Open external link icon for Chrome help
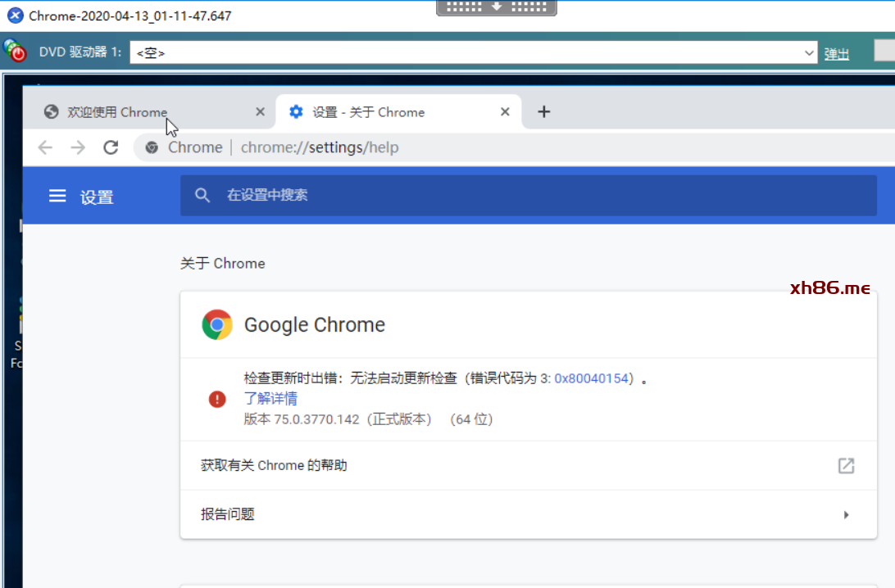 (846, 466)
